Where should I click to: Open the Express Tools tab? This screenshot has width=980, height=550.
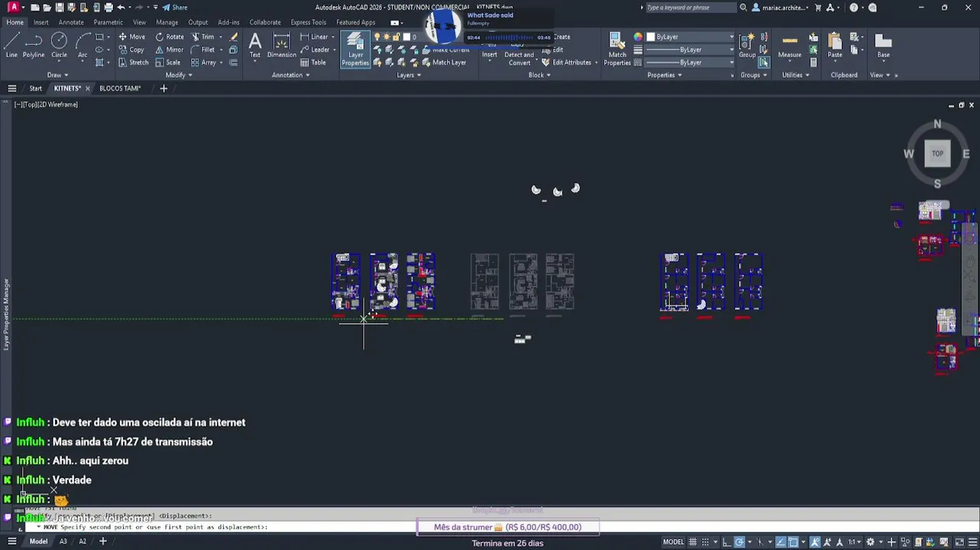coord(308,22)
